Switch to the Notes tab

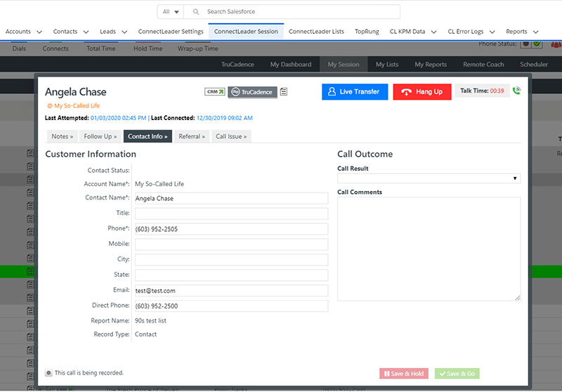tap(62, 136)
